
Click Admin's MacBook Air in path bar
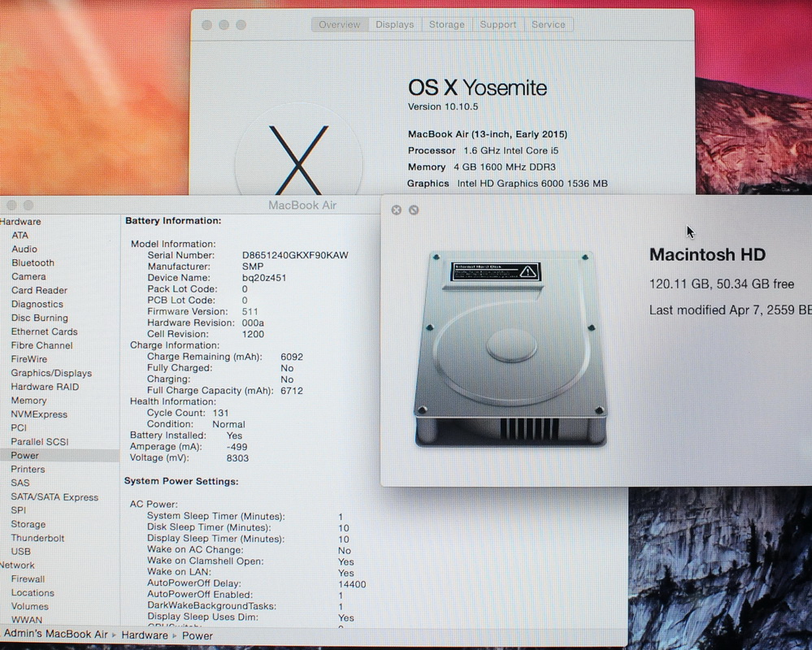point(55,635)
